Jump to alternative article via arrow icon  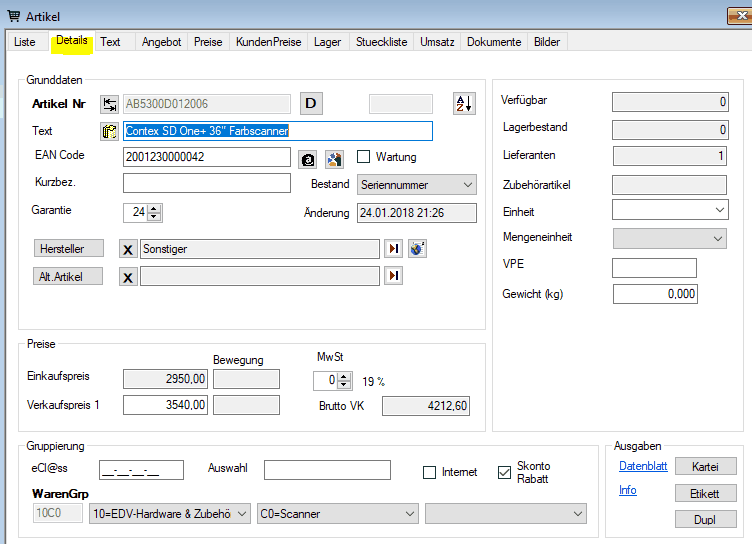coord(393,276)
